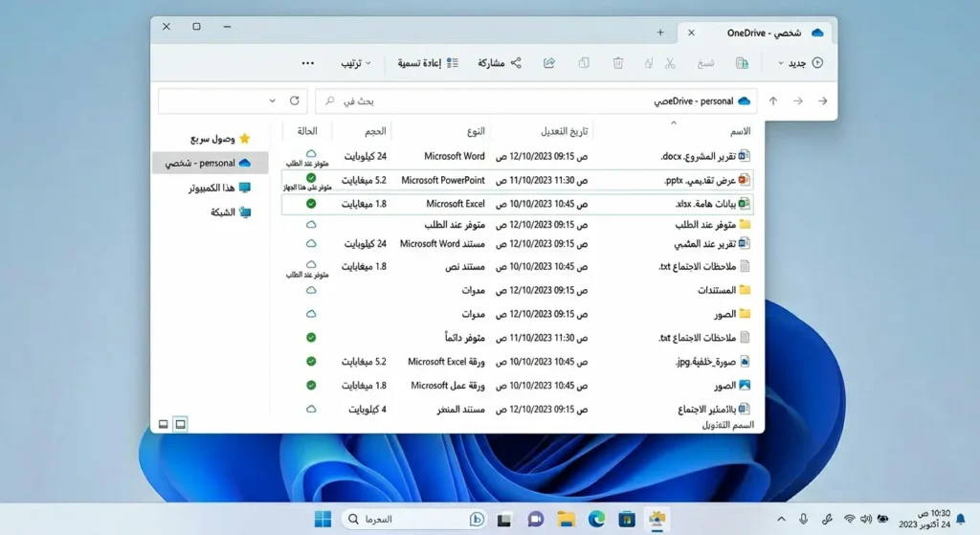980x535 pixels.
Task: Go up one folder level arrow
Action: [x=773, y=100]
